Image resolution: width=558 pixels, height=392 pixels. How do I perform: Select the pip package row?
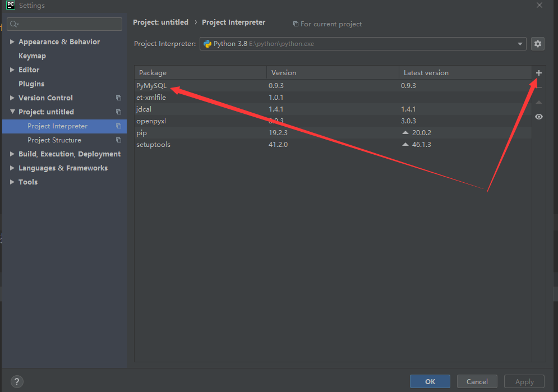[x=333, y=133]
